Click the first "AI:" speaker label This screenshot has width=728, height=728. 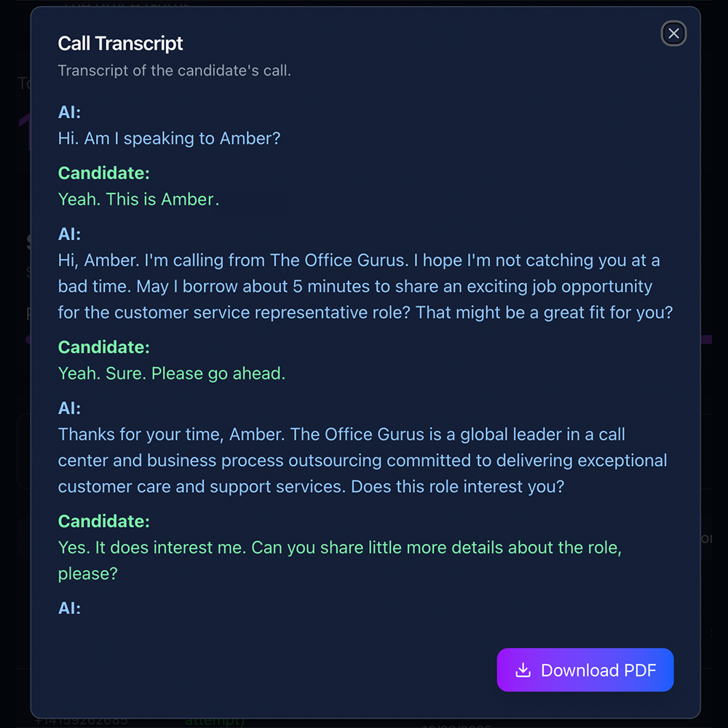(x=69, y=112)
